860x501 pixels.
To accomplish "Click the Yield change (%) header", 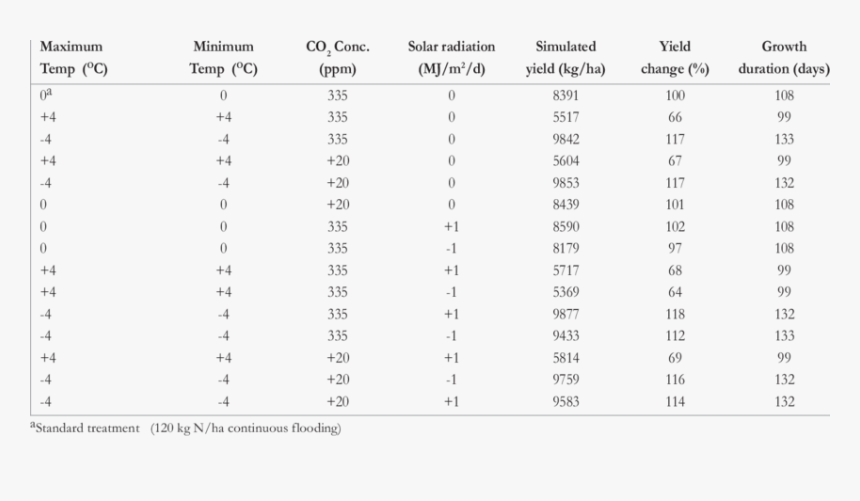I will 675,58.
